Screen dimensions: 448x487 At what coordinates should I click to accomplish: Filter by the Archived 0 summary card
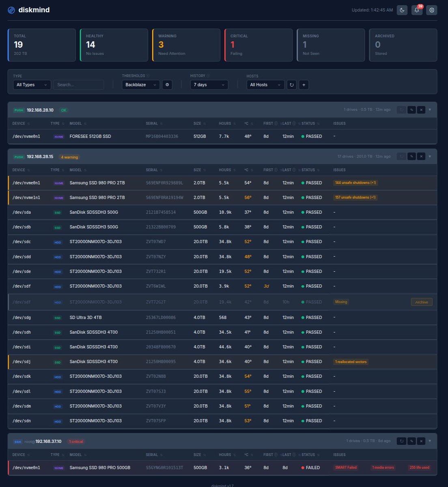(403, 45)
